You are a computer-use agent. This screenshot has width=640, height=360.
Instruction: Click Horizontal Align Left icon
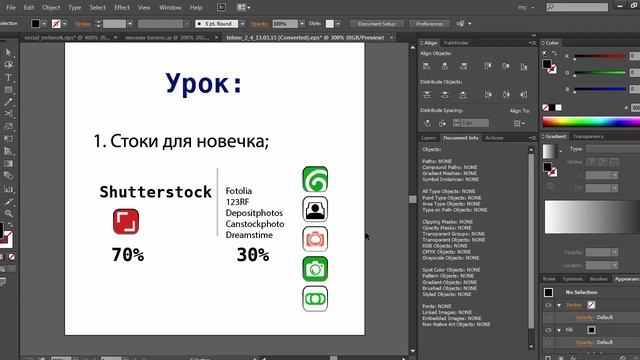tap(427, 66)
